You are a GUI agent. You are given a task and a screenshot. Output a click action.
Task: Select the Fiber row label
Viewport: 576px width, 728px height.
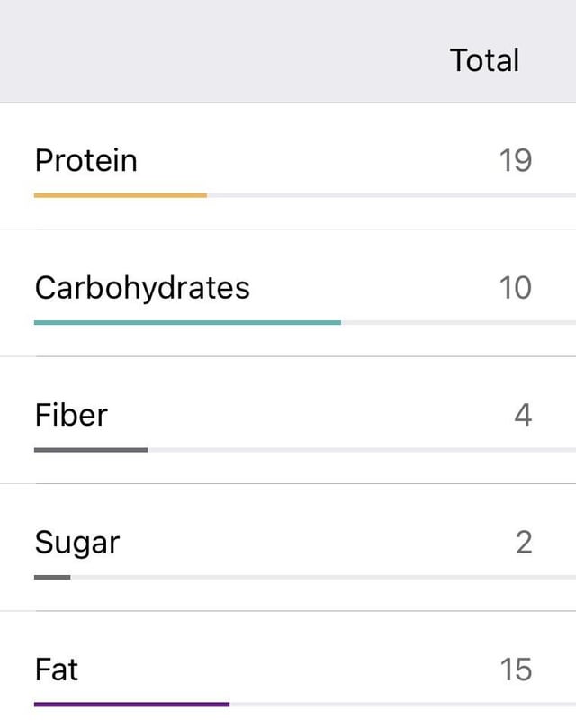[x=71, y=415]
